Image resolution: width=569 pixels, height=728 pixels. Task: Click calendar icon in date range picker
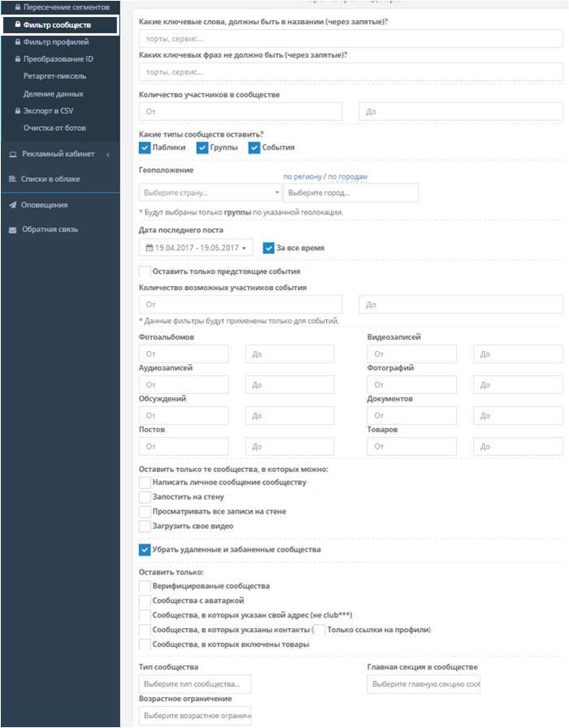(x=149, y=248)
